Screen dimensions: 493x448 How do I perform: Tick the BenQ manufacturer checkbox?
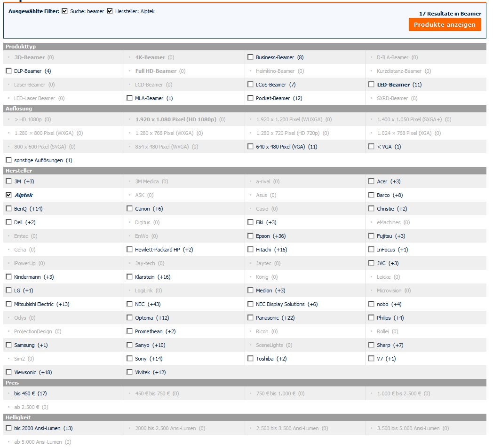(8, 209)
